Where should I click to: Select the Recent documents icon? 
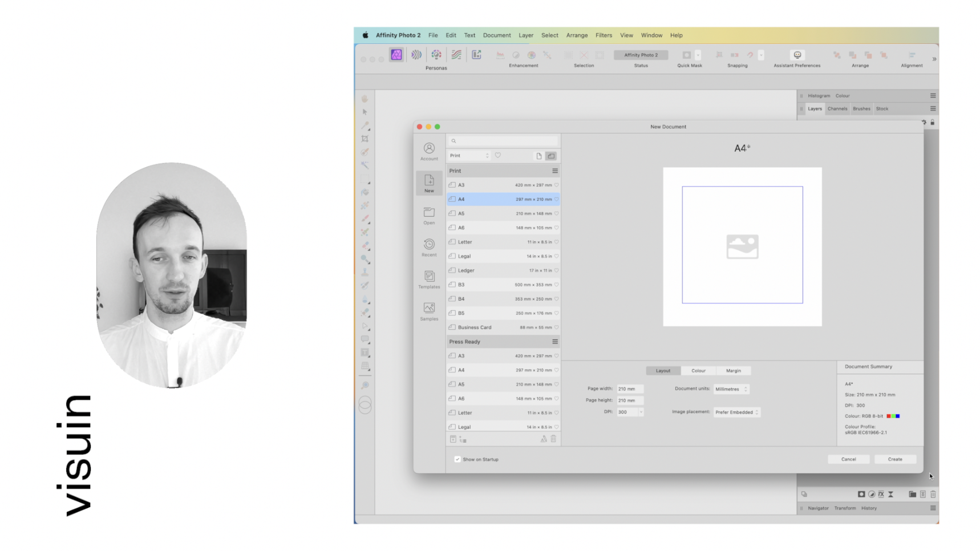coord(429,247)
